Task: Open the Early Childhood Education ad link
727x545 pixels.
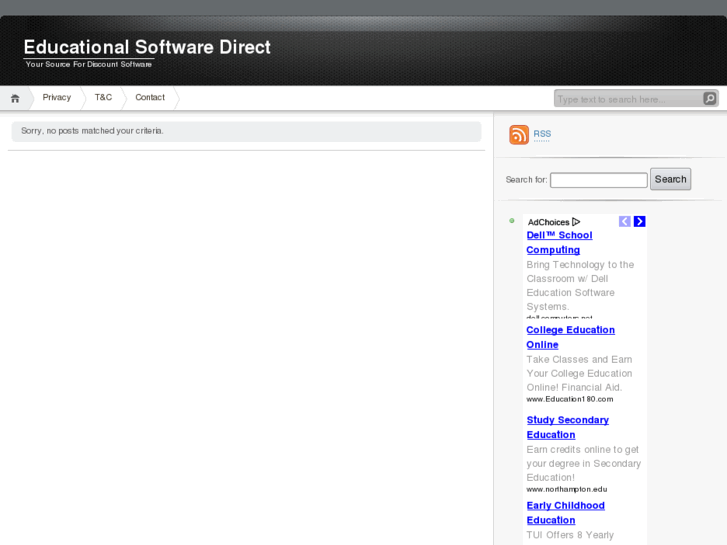Action: pyautogui.click(x=565, y=513)
